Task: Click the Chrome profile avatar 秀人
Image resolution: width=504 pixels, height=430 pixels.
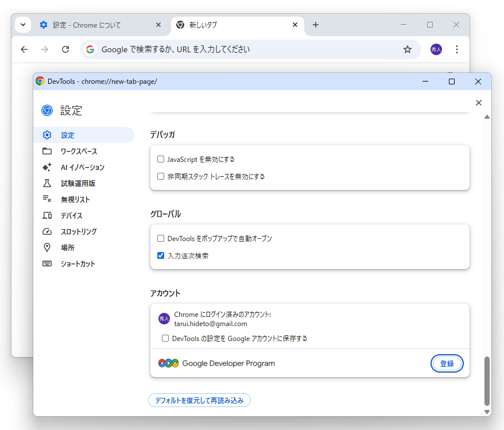Action: (x=436, y=49)
